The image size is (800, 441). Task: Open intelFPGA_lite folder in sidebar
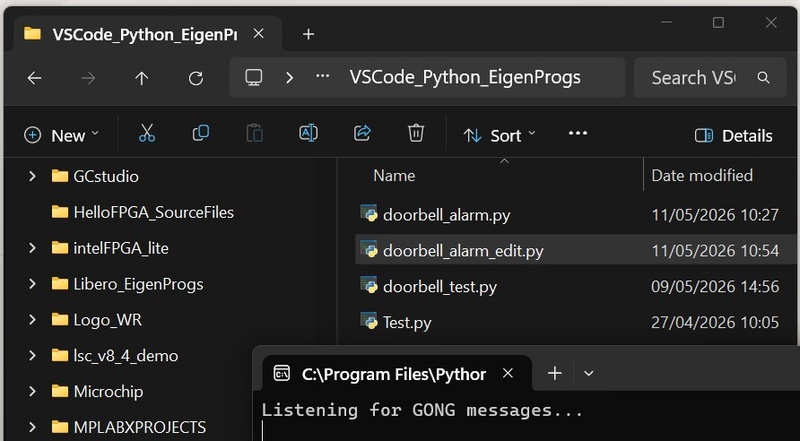click(110, 248)
